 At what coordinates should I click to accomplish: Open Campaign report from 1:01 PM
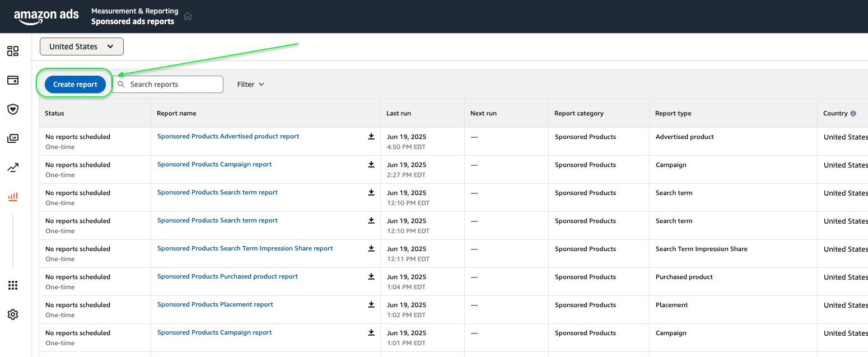coord(214,332)
